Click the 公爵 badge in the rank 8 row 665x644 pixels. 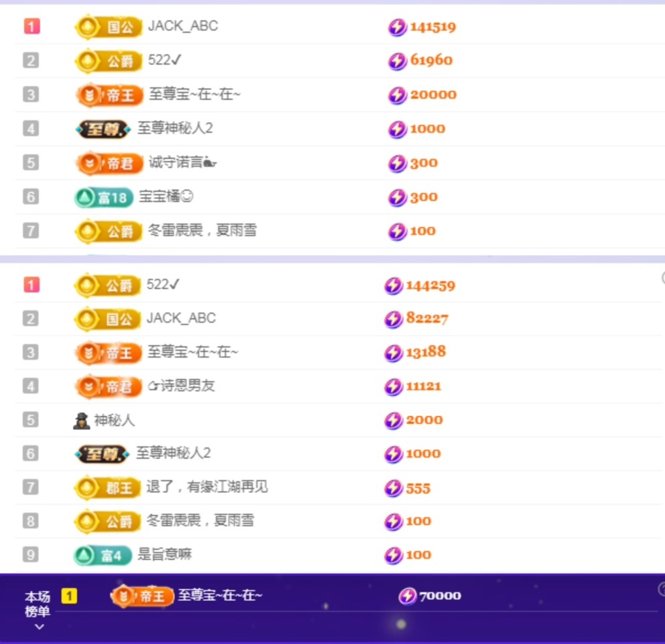coord(108,521)
